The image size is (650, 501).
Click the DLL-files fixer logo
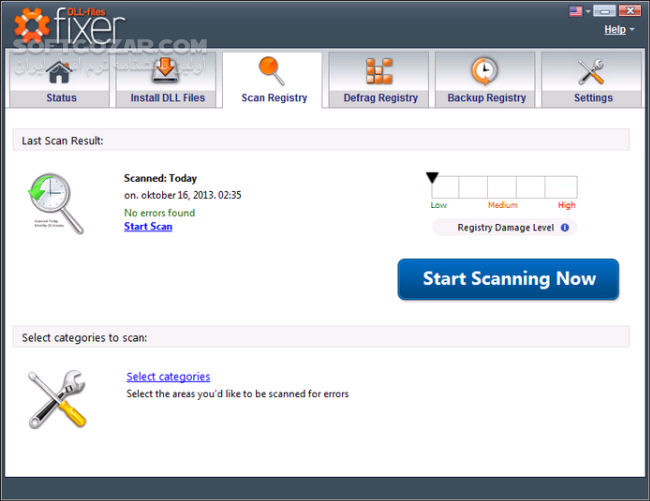coord(69,26)
